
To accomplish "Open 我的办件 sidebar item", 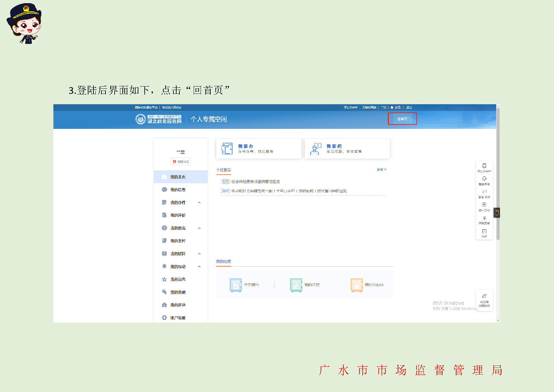I will (178, 202).
